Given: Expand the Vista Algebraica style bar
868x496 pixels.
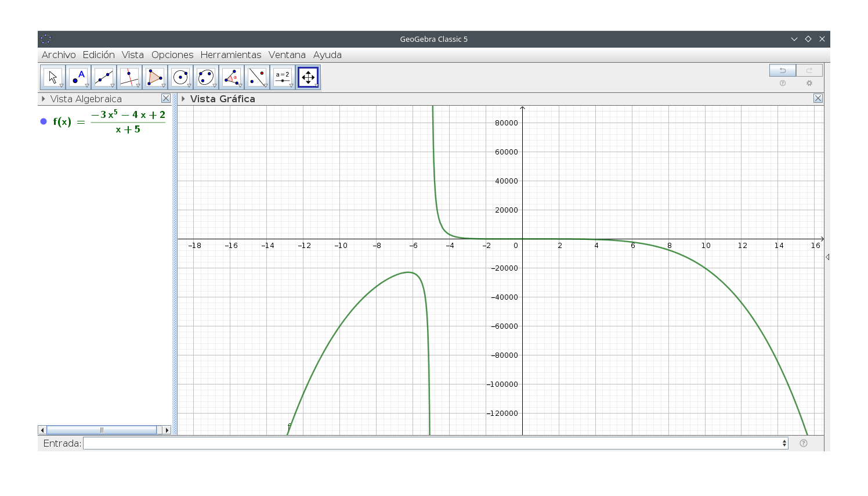Looking at the screenshot, I should 44,99.
